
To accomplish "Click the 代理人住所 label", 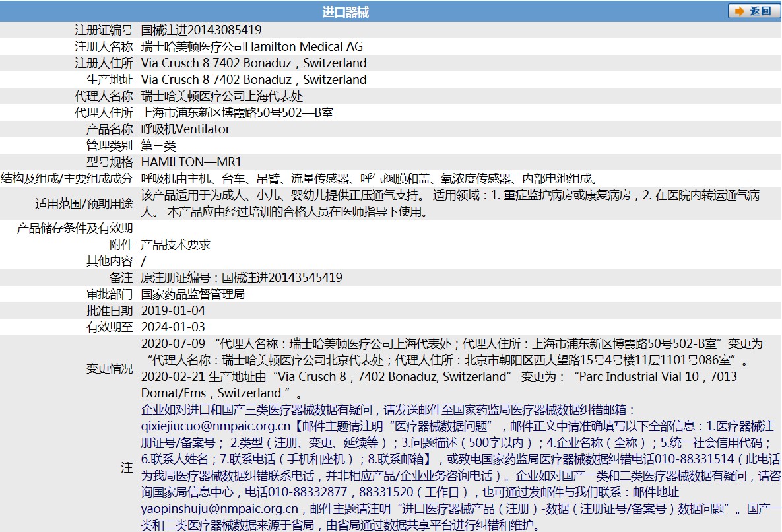I will 104,112.
